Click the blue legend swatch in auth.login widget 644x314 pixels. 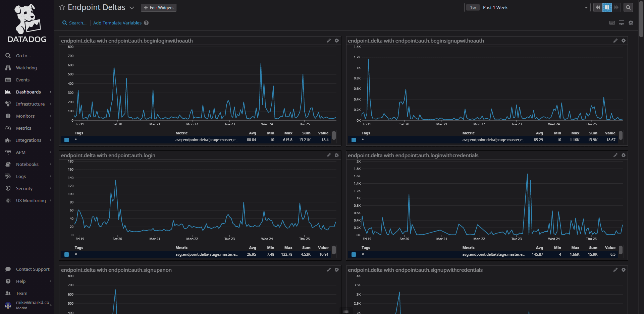(x=67, y=254)
